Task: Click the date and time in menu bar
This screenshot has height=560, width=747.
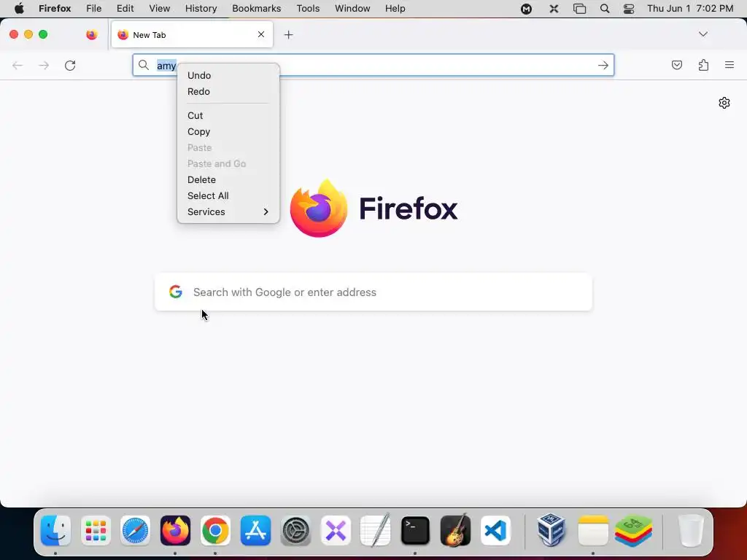Action: click(x=690, y=9)
